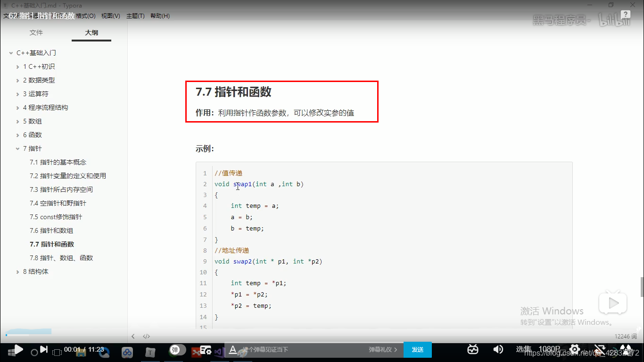Viewport: 644px width, 362px height.
Task: Click the Typora icon on taskbar
Action: (150, 352)
